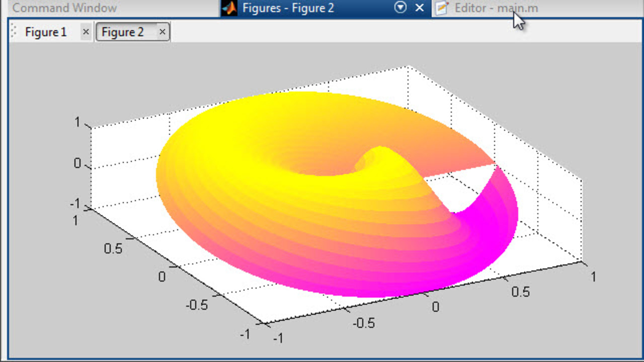Close the Figures panel with title bar X
Viewport: 644px width, 362px height.
[x=419, y=8]
